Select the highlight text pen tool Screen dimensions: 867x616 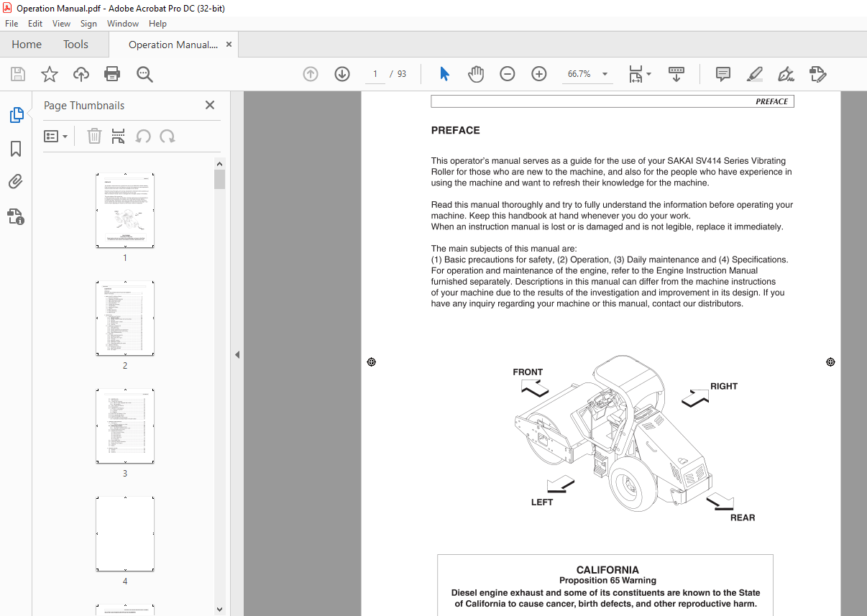coord(755,74)
